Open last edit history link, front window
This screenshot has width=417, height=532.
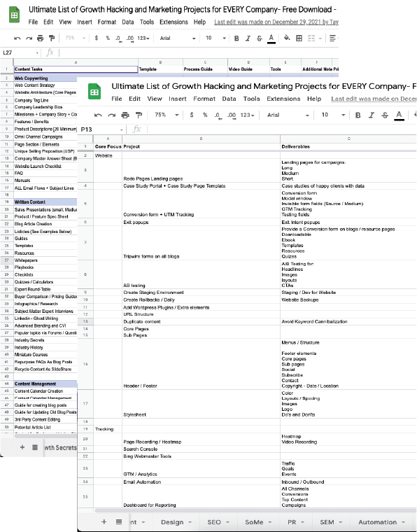374,99
